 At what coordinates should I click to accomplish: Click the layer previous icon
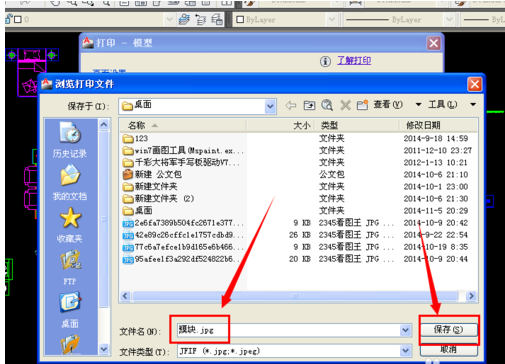pos(200,20)
